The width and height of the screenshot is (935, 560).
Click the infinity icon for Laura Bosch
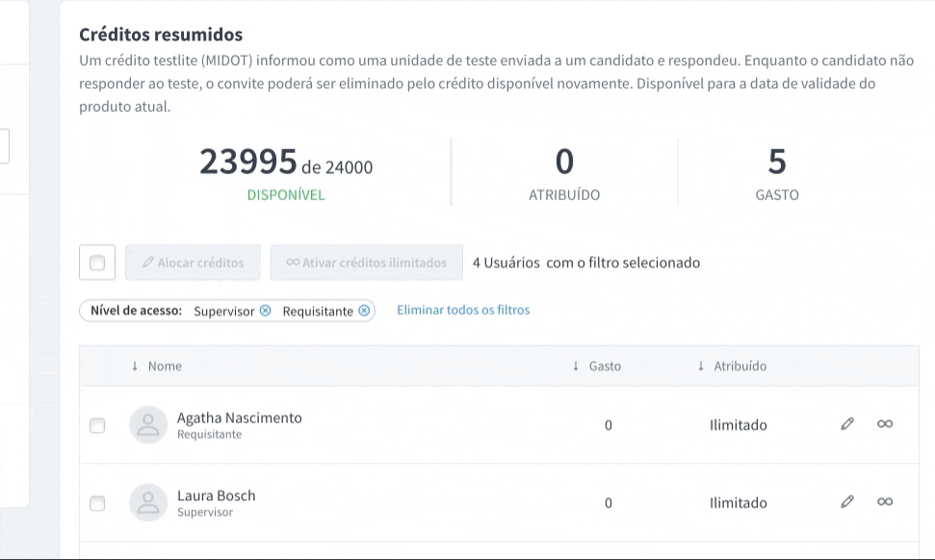885,501
